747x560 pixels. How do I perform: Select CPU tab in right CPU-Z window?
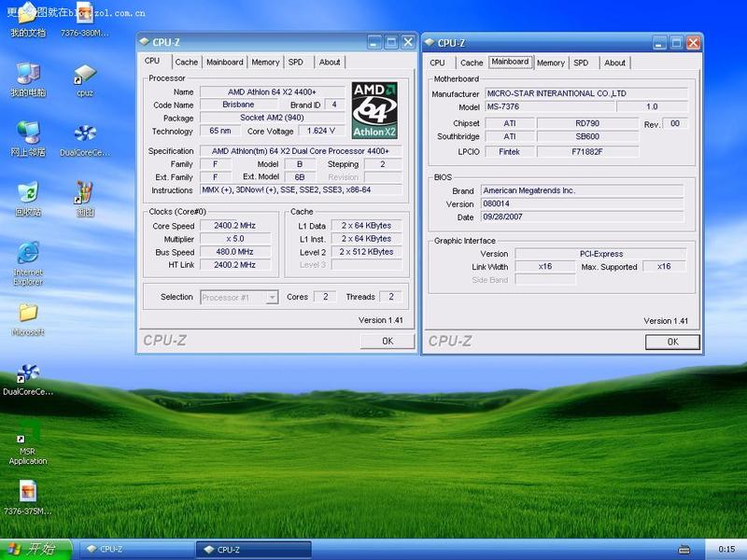(437, 63)
